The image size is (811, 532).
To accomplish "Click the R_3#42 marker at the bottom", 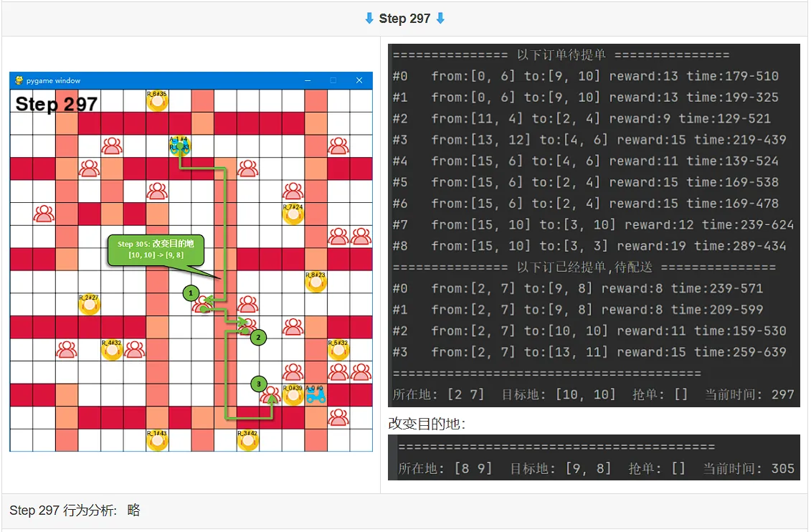I will coord(248,440).
